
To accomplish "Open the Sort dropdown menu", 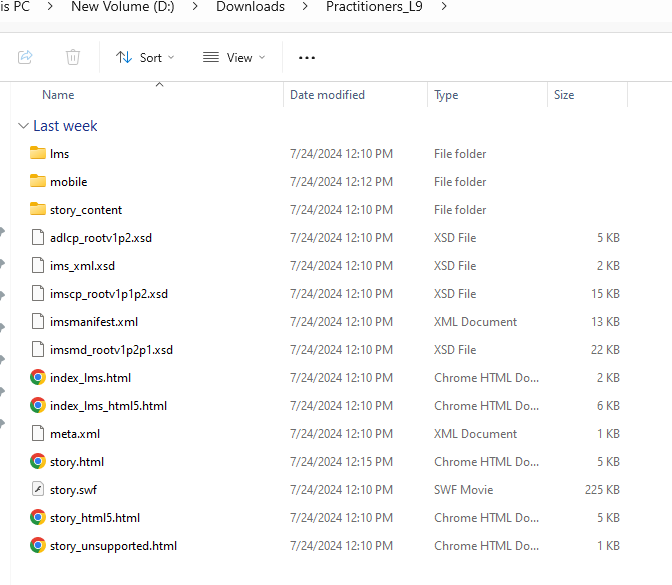I will (x=145, y=57).
